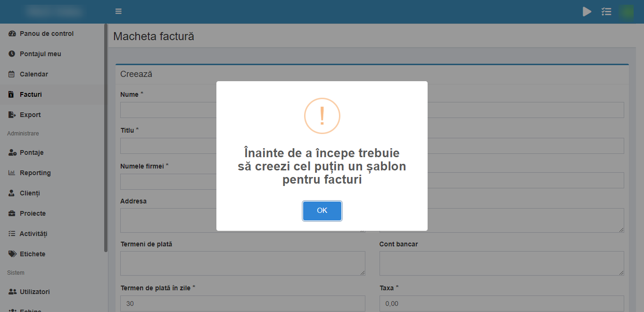
Task: Click the Export file icon
Action: click(12, 115)
